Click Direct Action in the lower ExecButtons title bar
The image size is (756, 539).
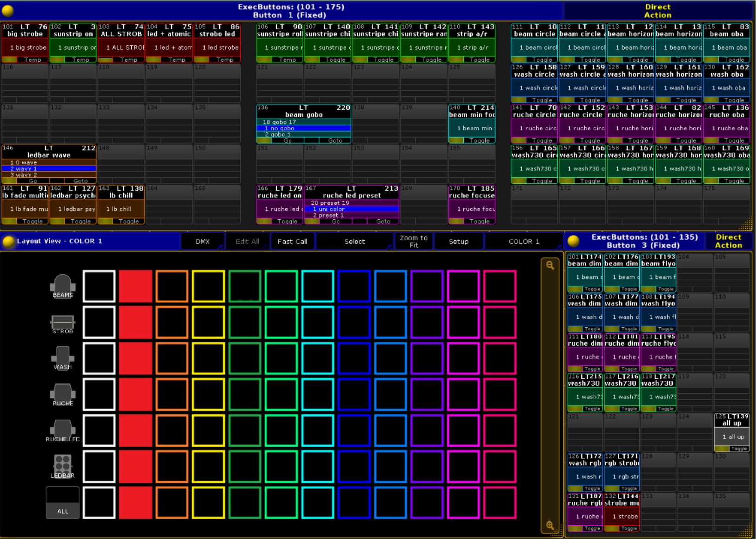coord(728,241)
